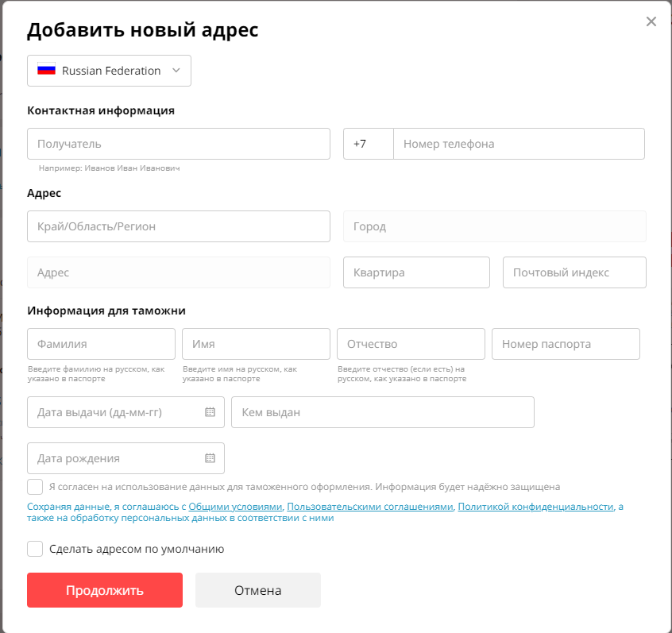Viewport: 672px width, 633px height.
Task: Open calendar icon for Дата рождения
Action: pyautogui.click(x=210, y=458)
